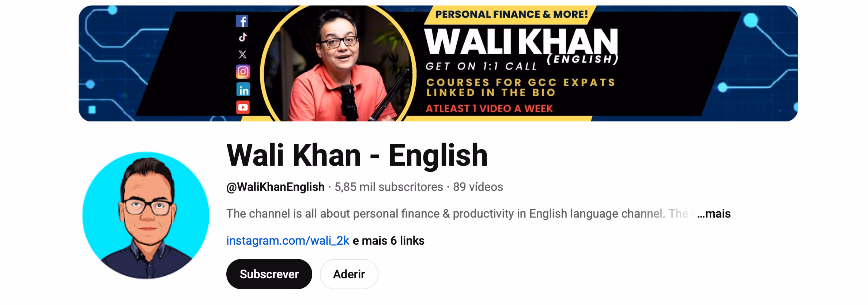Click the Wali Khan - English channel title

click(357, 155)
